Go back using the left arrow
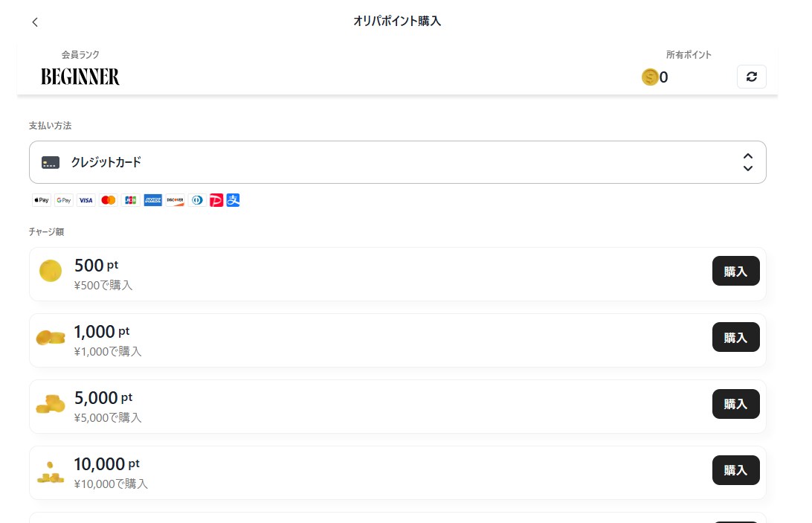The image size is (812, 523). 35,22
